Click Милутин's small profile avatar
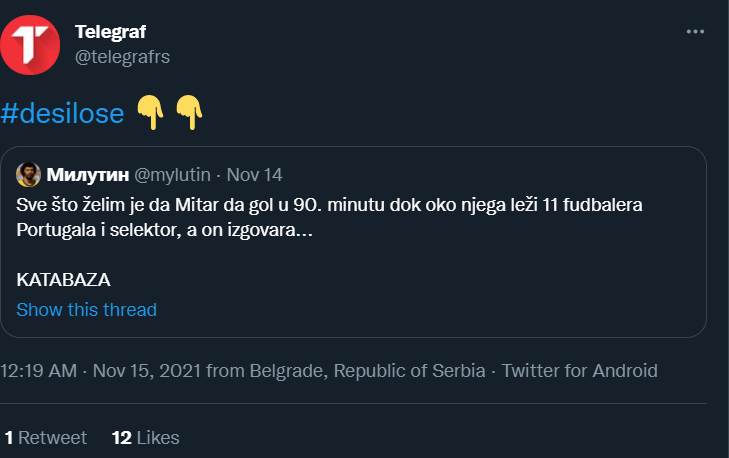Screen dimensions: 729x458 tap(28, 174)
